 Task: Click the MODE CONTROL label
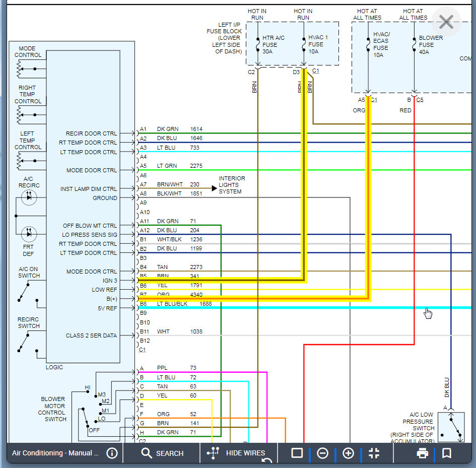pos(28,51)
